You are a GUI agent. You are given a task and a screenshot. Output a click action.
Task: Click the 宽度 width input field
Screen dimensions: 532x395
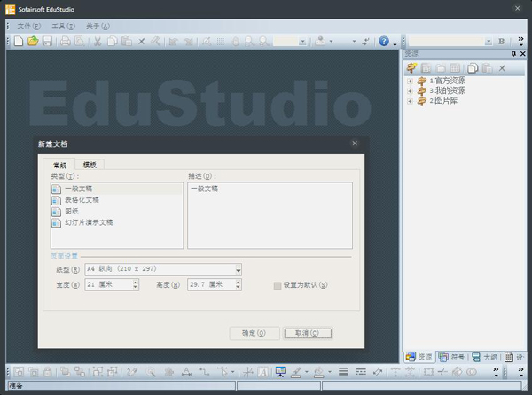point(109,285)
